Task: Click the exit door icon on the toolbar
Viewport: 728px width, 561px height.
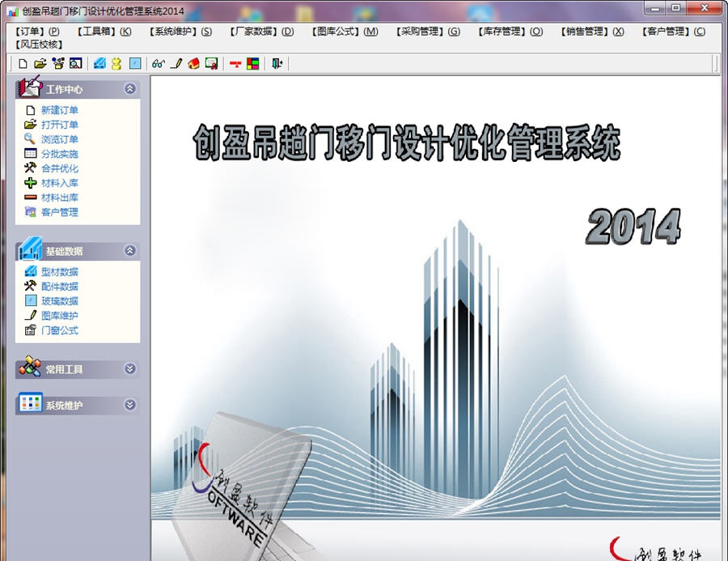Action: (x=278, y=62)
